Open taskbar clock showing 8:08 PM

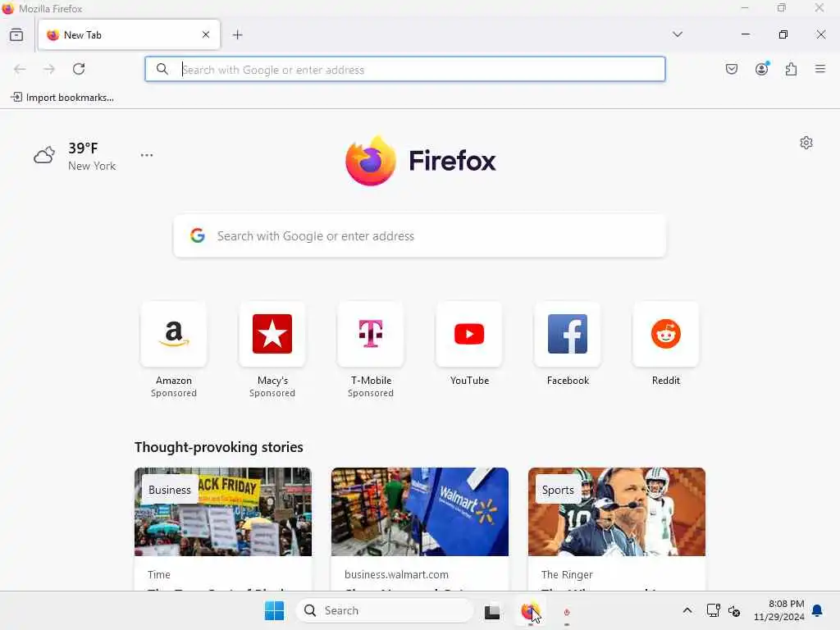(x=779, y=610)
